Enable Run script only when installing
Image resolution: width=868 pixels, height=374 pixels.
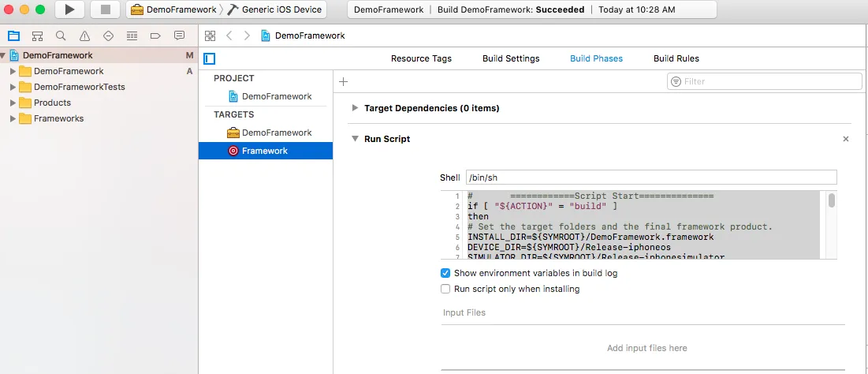click(445, 289)
